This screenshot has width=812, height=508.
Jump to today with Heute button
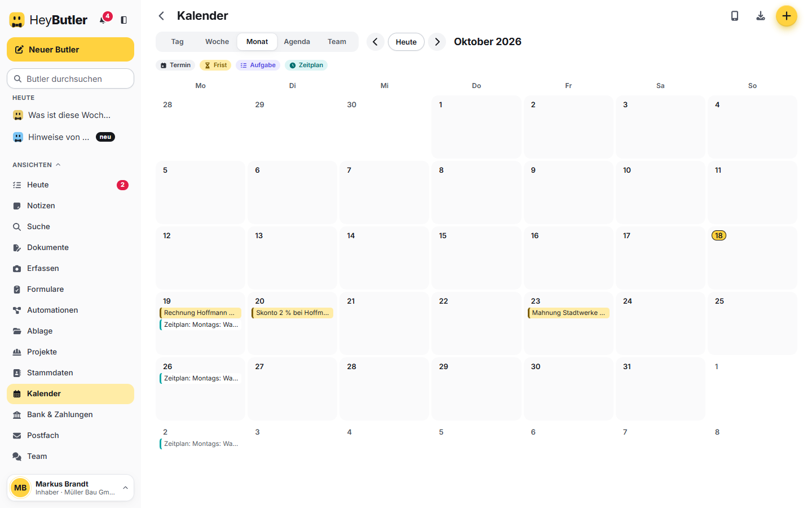[x=406, y=42]
